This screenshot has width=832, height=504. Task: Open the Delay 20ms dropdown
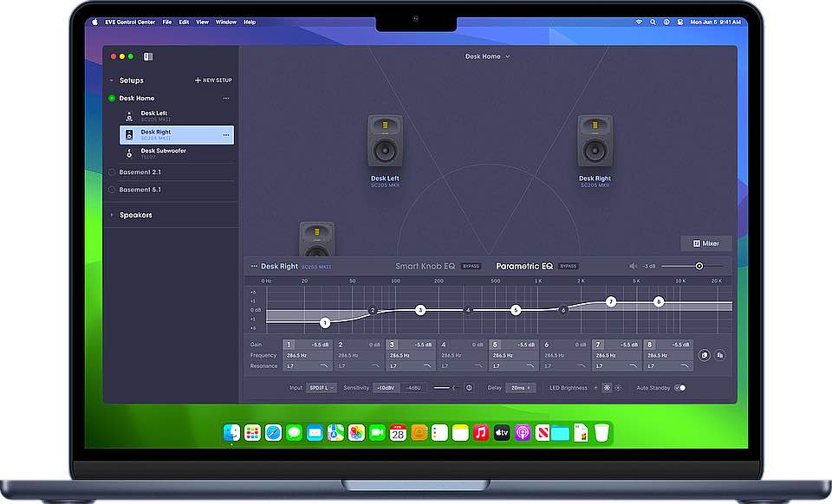[521, 388]
